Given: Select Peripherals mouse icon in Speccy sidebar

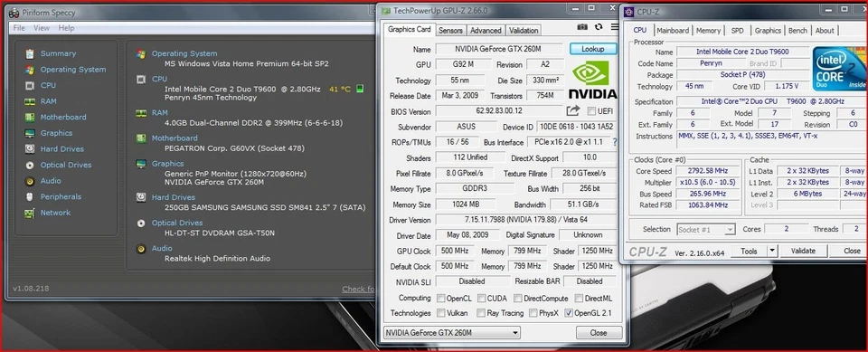Looking at the screenshot, I should pyautogui.click(x=30, y=196).
